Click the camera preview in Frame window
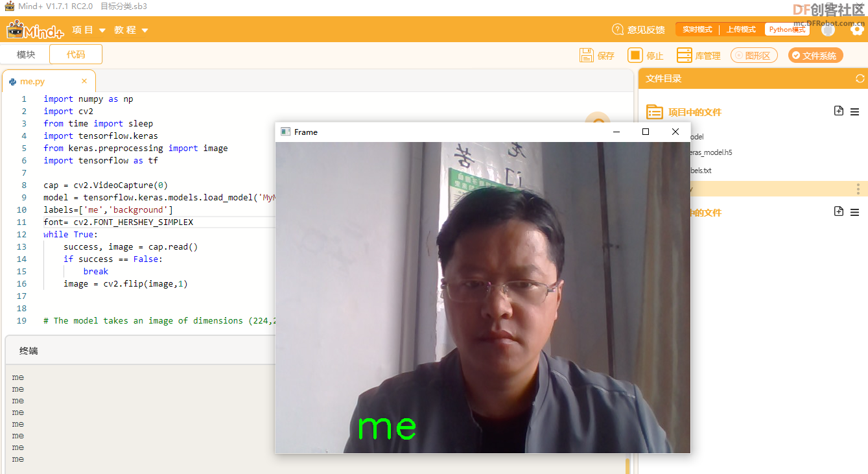The width and height of the screenshot is (868, 474). (x=483, y=298)
